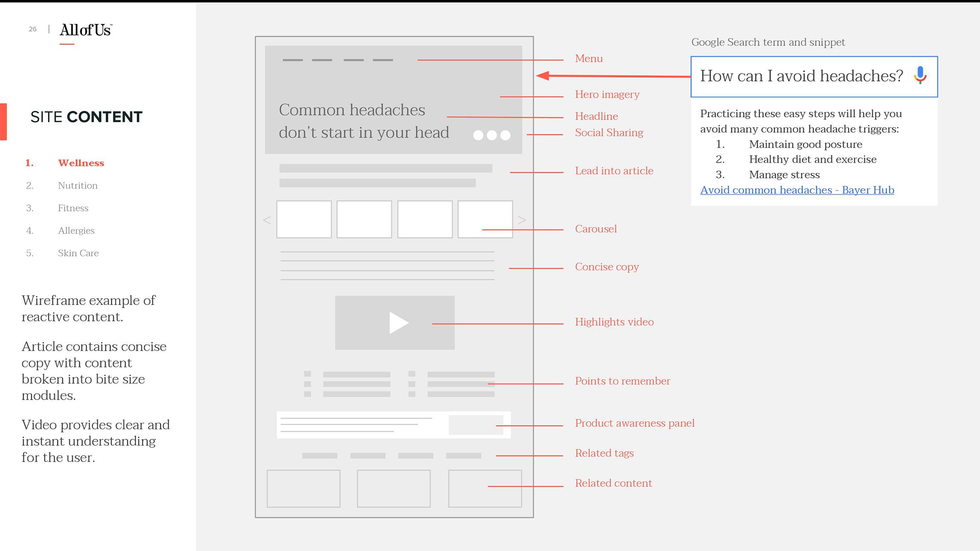Click the first wireframe menu dash

click(x=293, y=60)
